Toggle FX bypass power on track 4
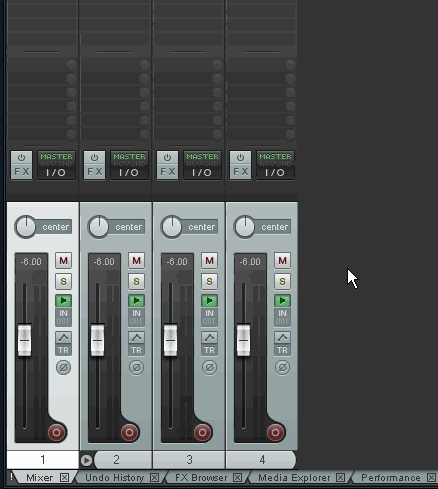Viewport: 438px width, 489px height. click(240, 157)
